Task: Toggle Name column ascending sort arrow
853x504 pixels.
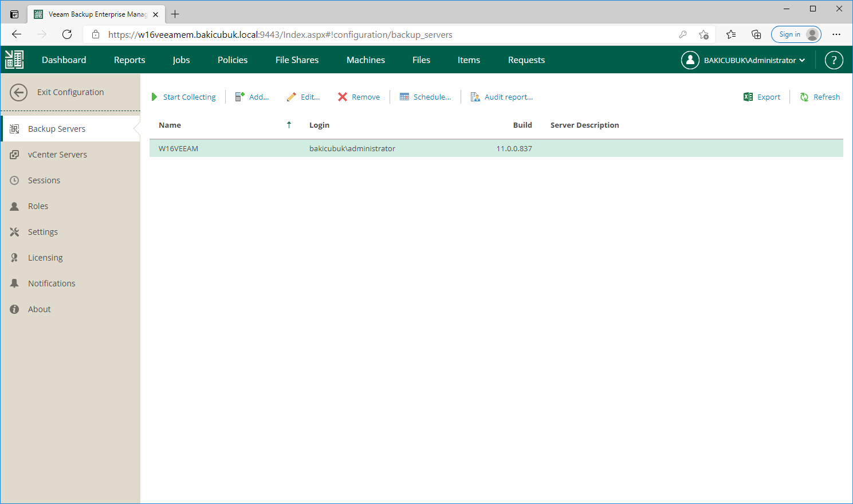Action: pyautogui.click(x=289, y=125)
